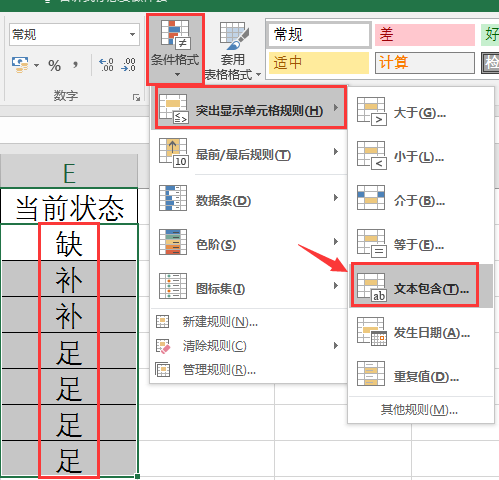
Task: Choose 介于(B)... rule option
Action: 421,199
